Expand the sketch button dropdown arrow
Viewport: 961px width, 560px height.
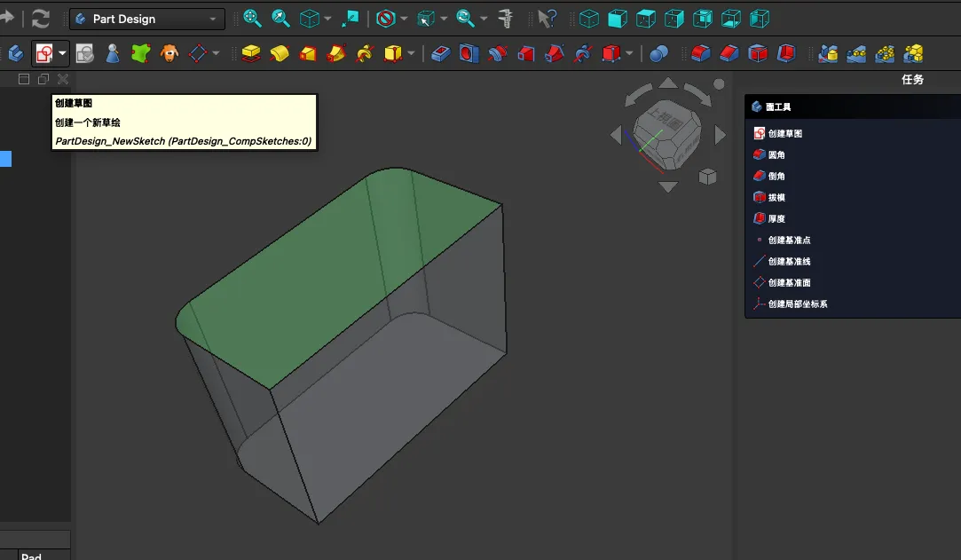(63, 54)
